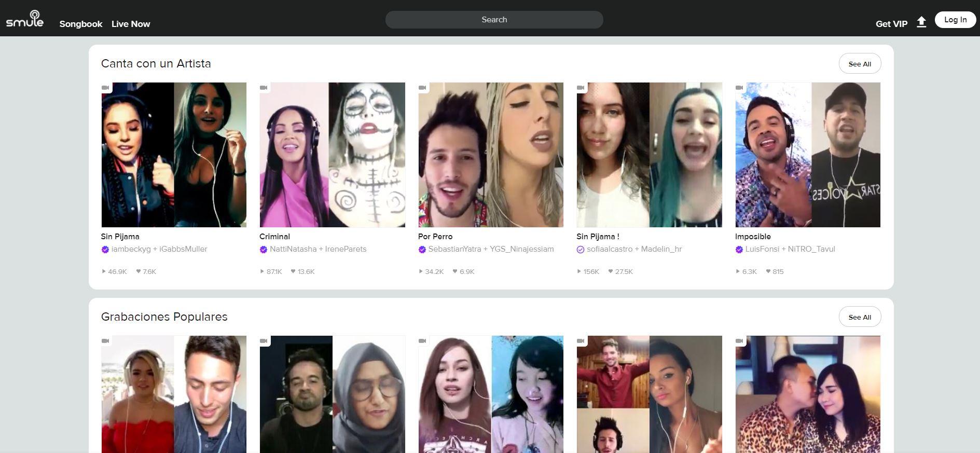
Task: Open LuisFonsi + NiTRO_Tavul profile link
Action: point(790,249)
